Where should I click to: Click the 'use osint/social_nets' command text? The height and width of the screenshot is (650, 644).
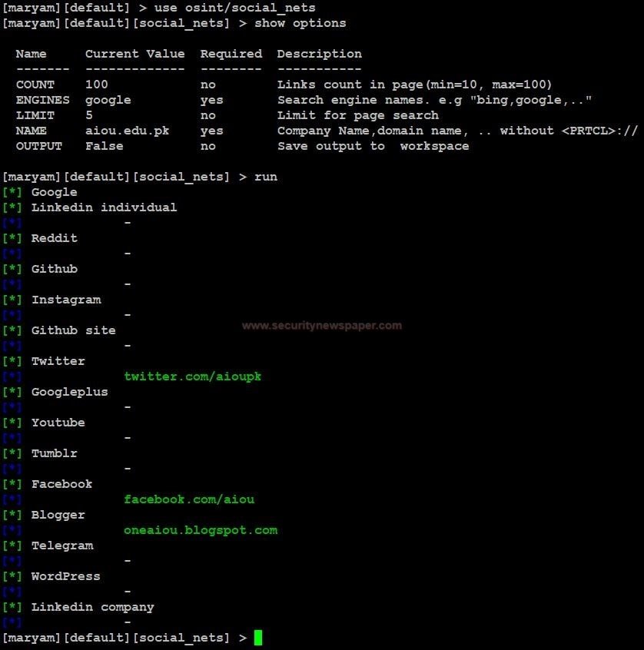pos(234,8)
